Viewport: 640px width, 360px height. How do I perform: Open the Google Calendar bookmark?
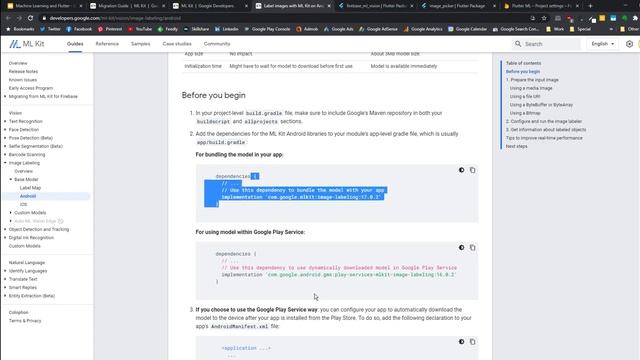[468, 29]
